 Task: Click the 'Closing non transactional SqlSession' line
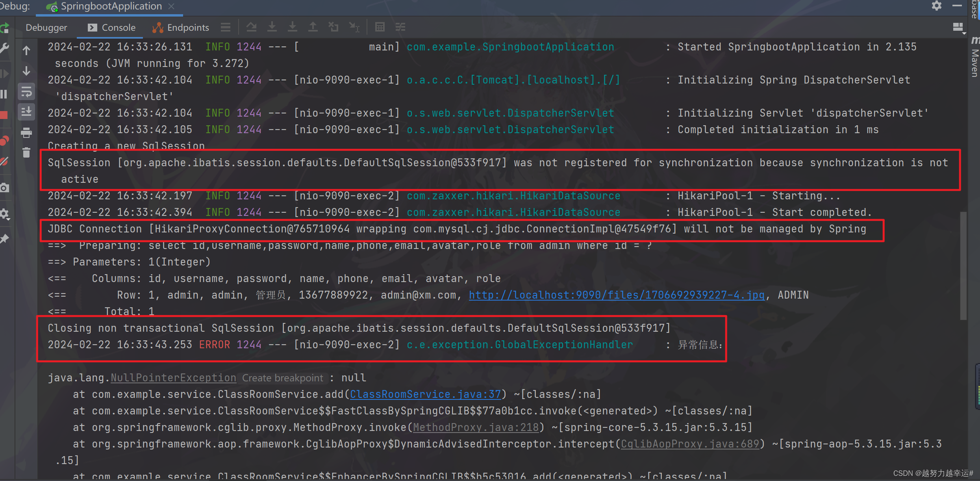tap(359, 328)
